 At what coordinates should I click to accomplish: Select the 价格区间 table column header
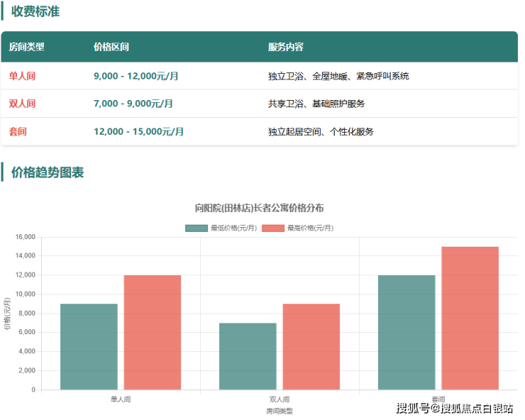point(111,47)
